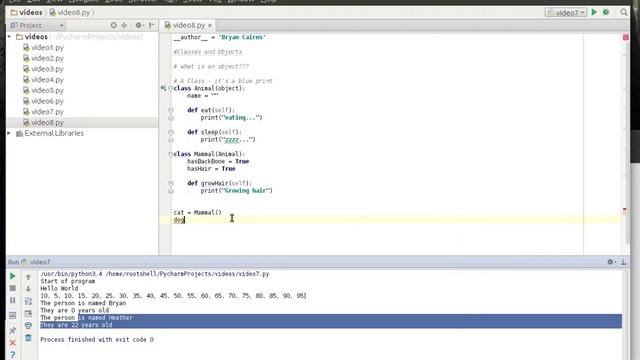640x360 pixels.
Task: Go up the stack trace in the Run panel
Action: [x=28, y=277]
